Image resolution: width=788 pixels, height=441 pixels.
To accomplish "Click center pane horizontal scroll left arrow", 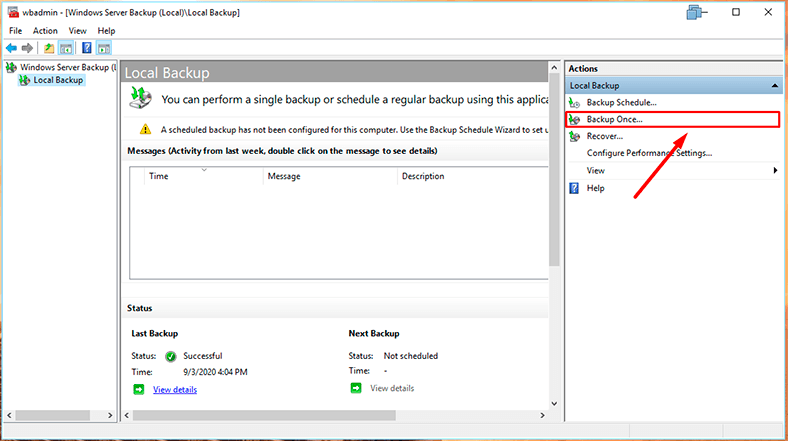I will coord(127,415).
